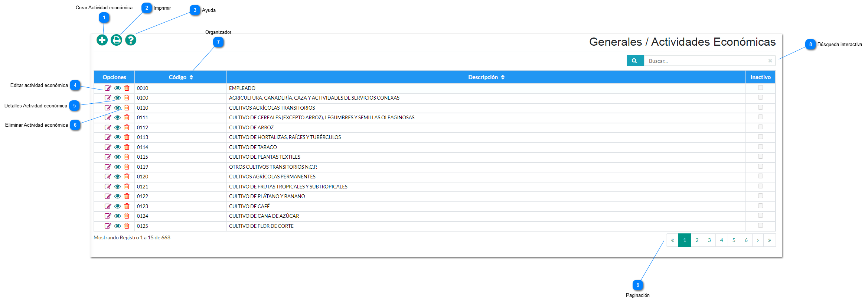Viewport: 868px width, 304px height.
Task: Edit activity 0111 cereales row
Action: pos(108,117)
